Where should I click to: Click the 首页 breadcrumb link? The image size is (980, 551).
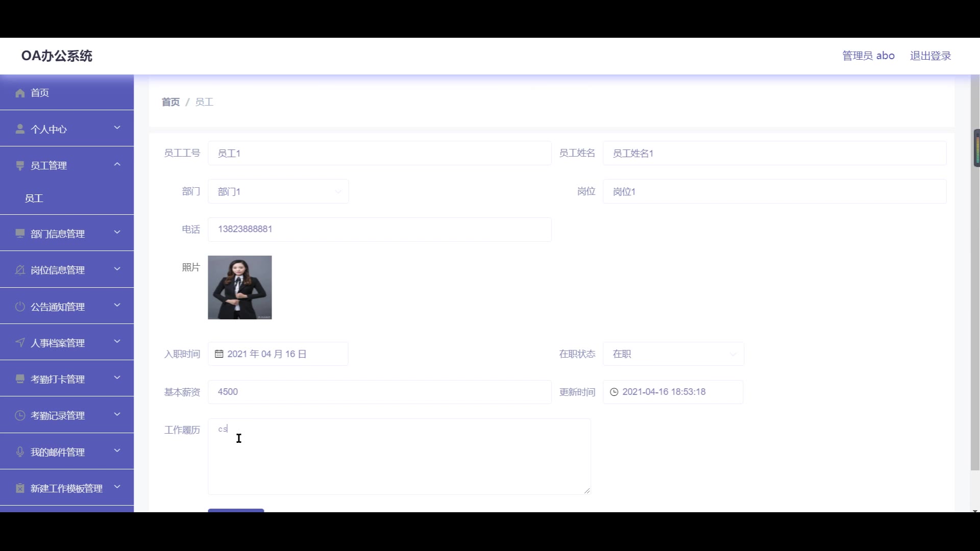(x=170, y=102)
